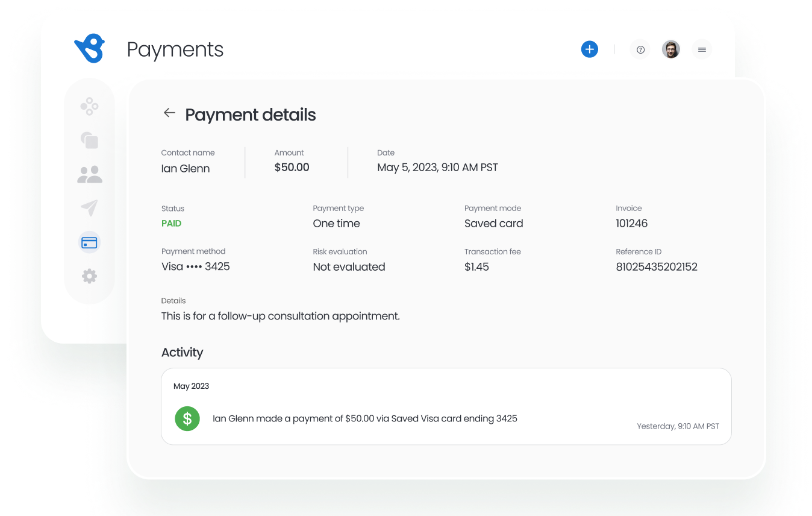Click invoice number 101246
Viewport: 812px width, 516px height.
tap(631, 223)
